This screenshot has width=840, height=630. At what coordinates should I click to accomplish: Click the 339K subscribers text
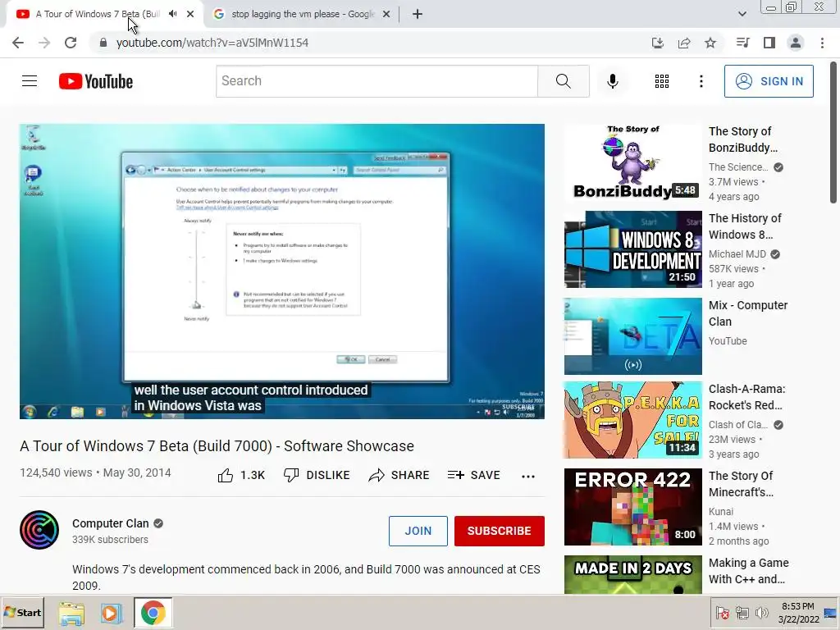[111, 540]
